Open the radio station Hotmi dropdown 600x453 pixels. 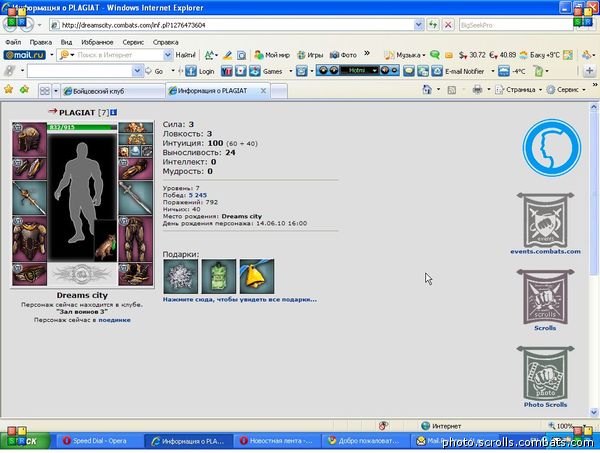[x=375, y=71]
